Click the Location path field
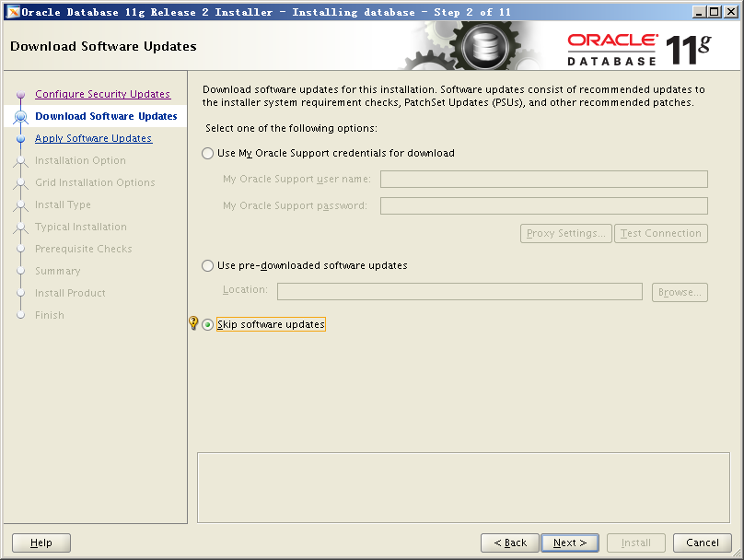 pyautogui.click(x=459, y=292)
